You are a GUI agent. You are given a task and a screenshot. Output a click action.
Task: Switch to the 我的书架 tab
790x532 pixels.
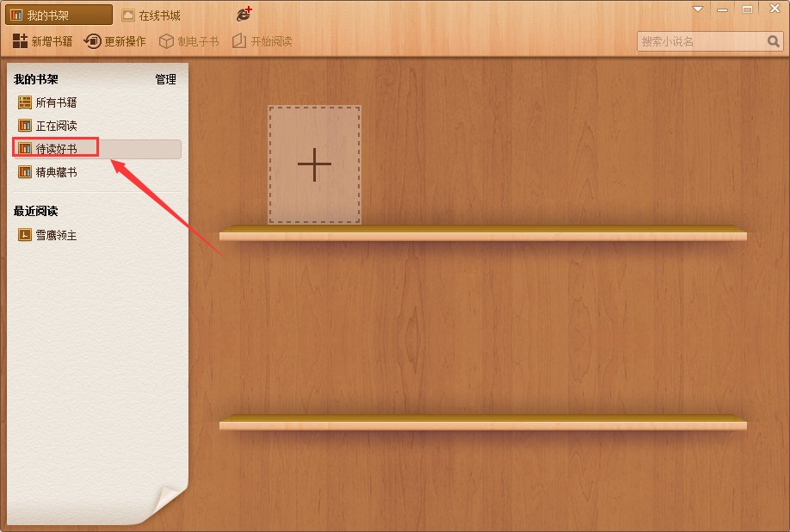[59, 15]
